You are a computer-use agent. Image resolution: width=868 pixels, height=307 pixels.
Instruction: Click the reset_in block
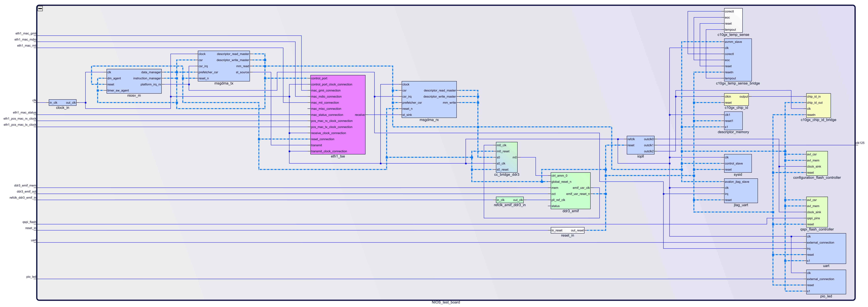[567, 230]
